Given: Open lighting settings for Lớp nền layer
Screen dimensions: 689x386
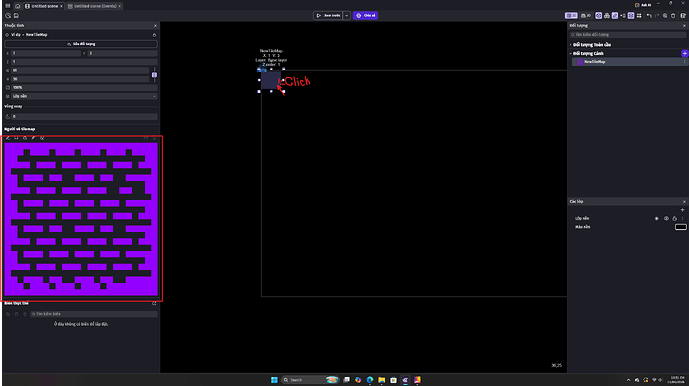Looking at the screenshot, I should pyautogui.click(x=657, y=218).
